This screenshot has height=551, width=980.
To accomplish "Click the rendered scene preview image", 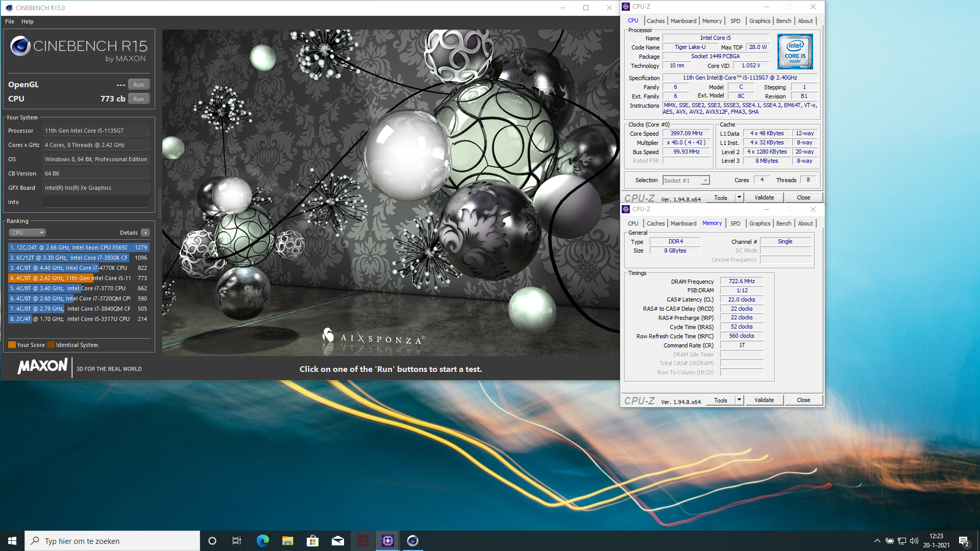I will (391, 193).
